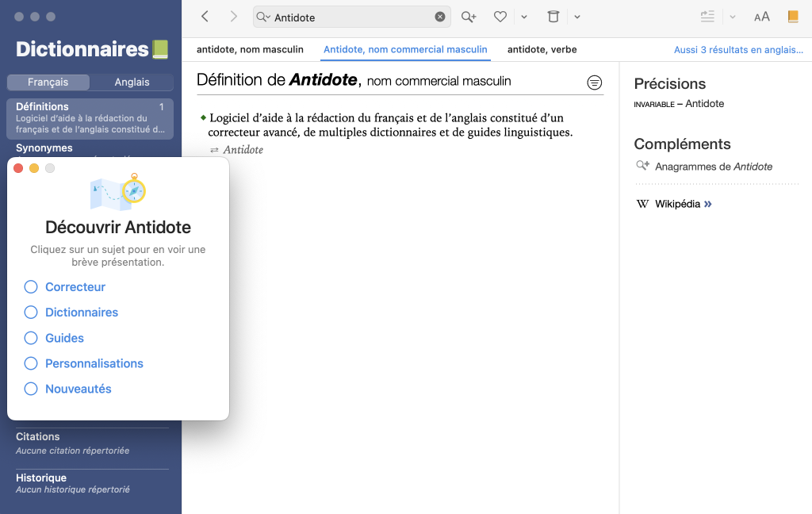Expand the dropdown next to trash icon
This screenshot has width=812, height=514.
coord(577,17)
